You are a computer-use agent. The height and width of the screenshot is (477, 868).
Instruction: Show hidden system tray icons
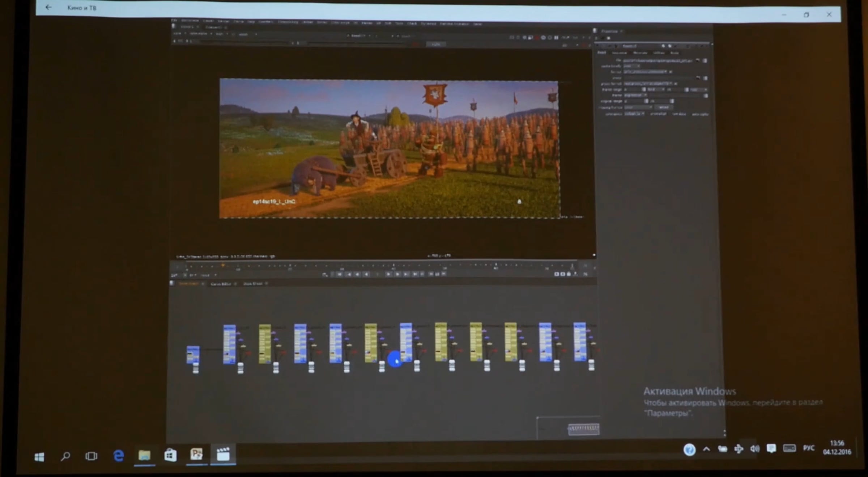pyautogui.click(x=706, y=449)
